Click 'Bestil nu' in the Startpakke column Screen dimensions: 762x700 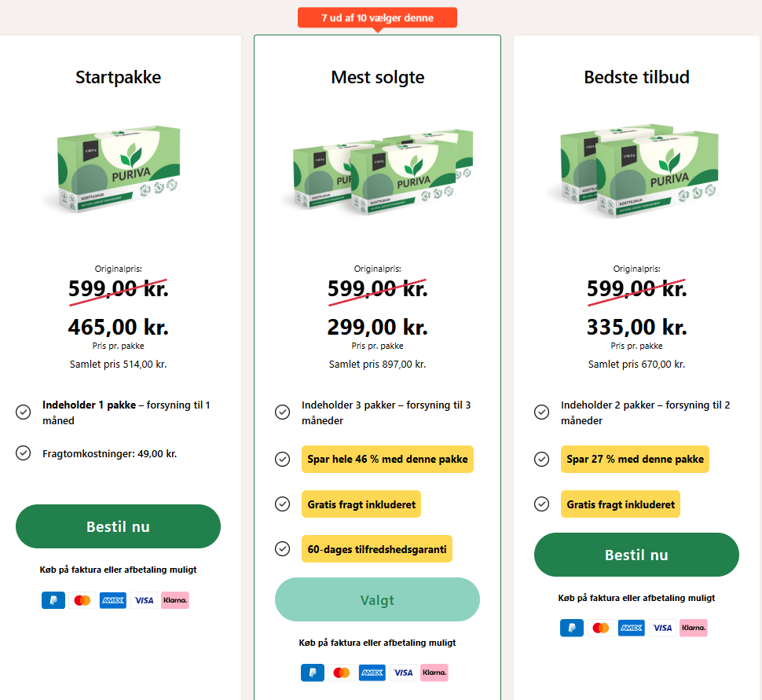tap(118, 526)
